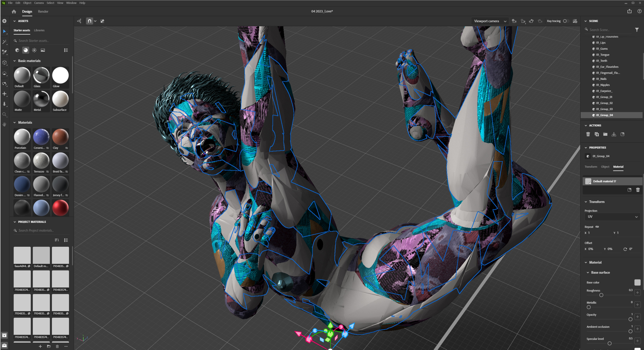Add new project material plus icon
Viewport: 644px width, 350px height.
pyautogui.click(x=40, y=346)
